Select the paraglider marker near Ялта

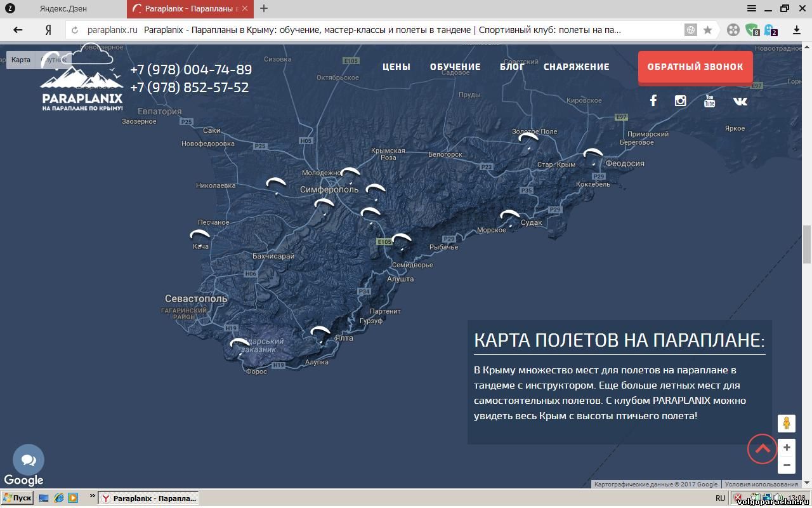pyautogui.click(x=320, y=334)
